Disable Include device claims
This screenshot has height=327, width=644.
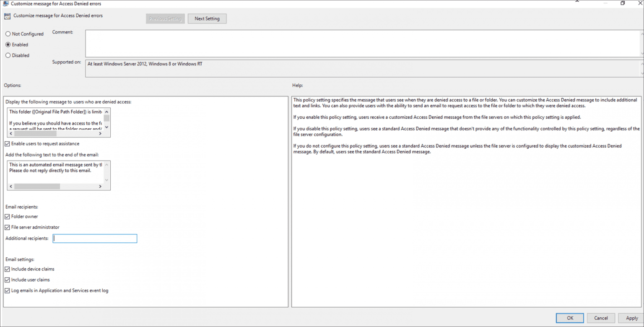tap(7, 269)
